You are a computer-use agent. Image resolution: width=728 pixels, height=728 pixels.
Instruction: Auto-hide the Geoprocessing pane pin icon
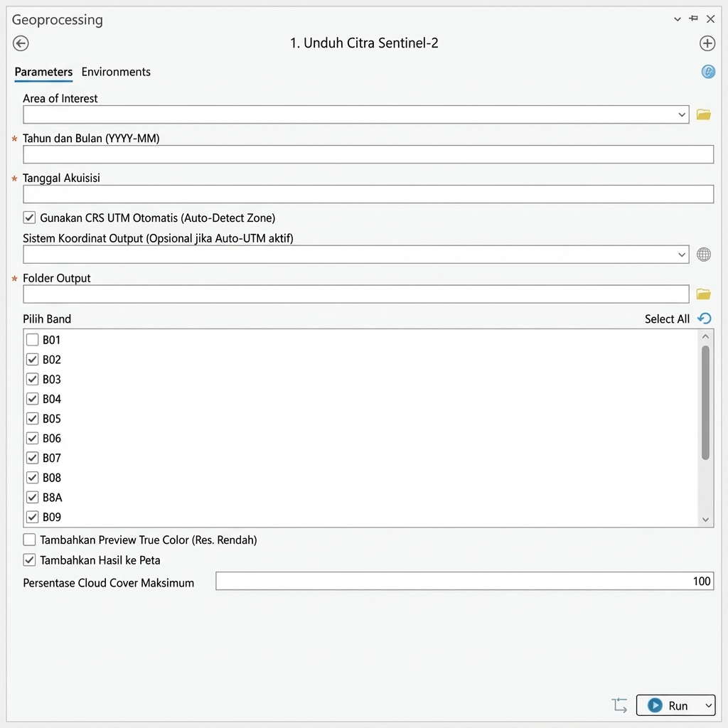point(694,18)
